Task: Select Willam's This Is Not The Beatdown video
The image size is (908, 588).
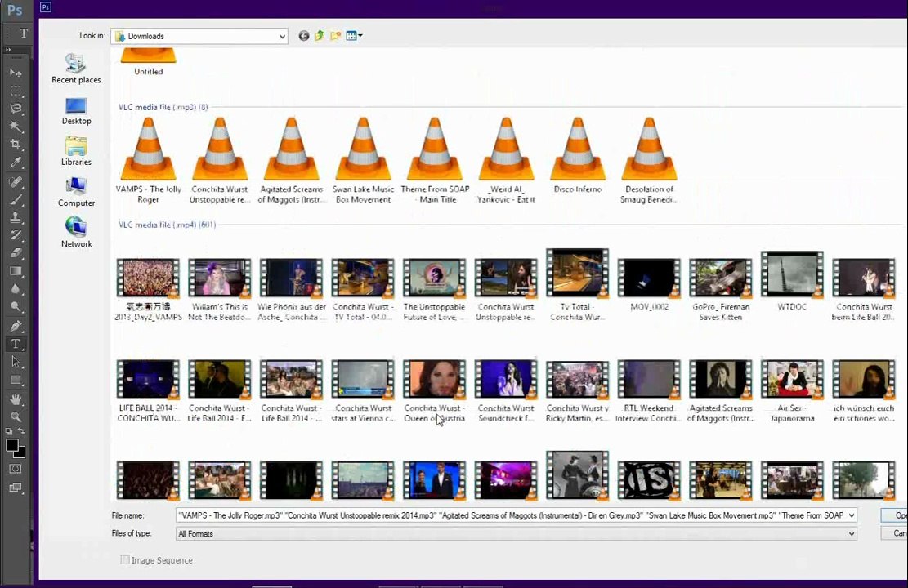Action: coord(220,289)
